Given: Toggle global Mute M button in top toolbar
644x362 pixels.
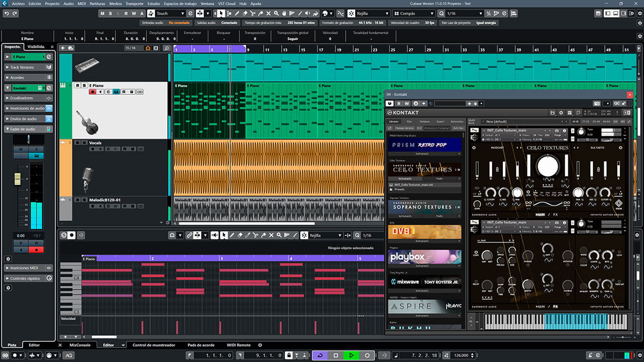Looking at the screenshot, I should pos(103,13).
